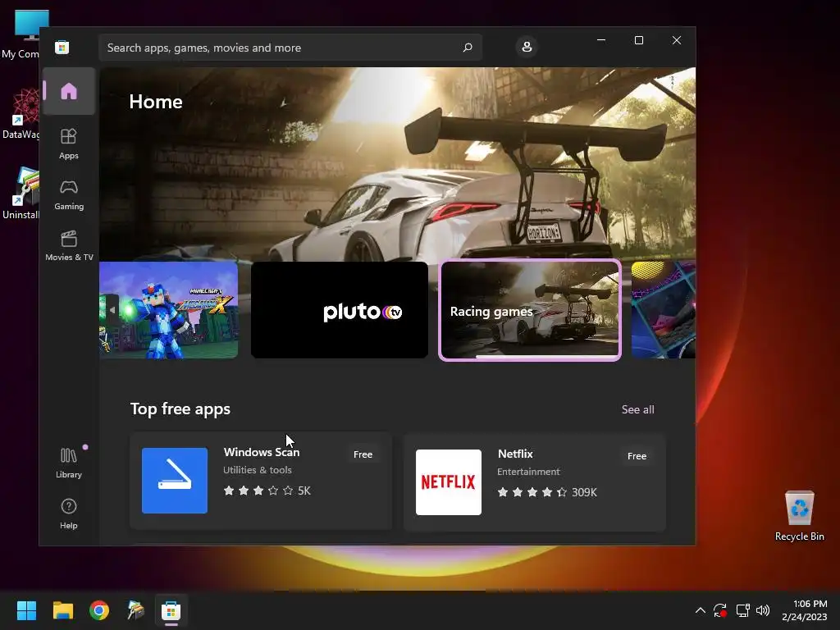Click the Free button for Netflix
The image size is (840, 630).
click(x=637, y=456)
